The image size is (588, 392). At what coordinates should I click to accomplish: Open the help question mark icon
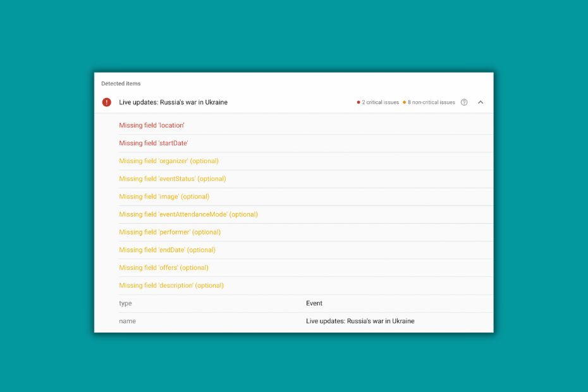click(464, 102)
